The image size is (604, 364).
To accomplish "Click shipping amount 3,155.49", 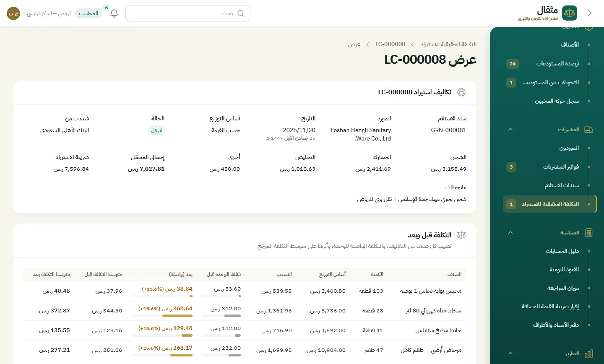I will (x=448, y=169).
